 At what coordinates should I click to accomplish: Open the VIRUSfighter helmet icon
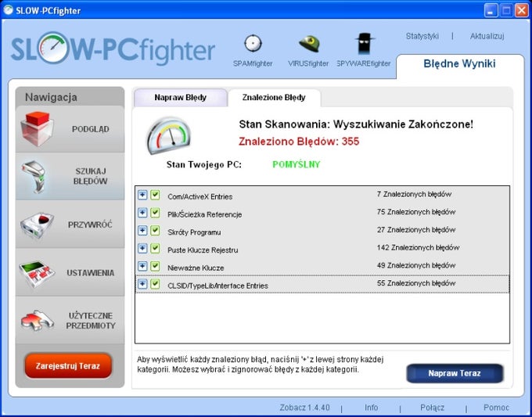point(309,44)
